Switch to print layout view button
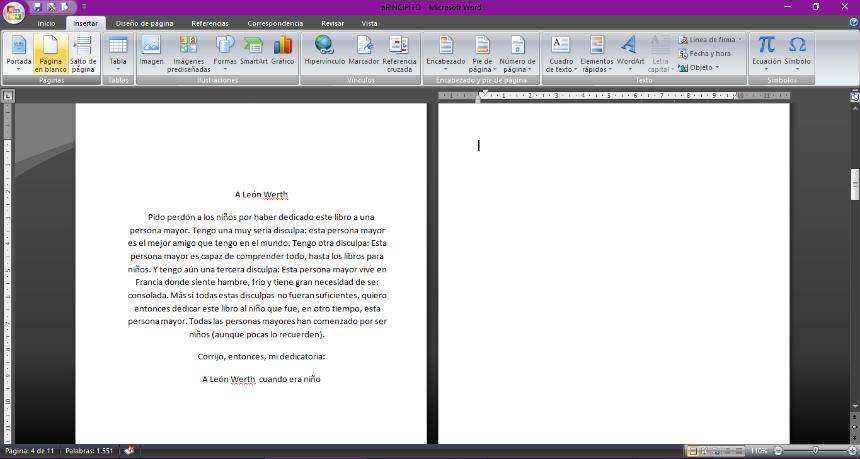Image resolution: width=860 pixels, height=459 pixels. 692,451
